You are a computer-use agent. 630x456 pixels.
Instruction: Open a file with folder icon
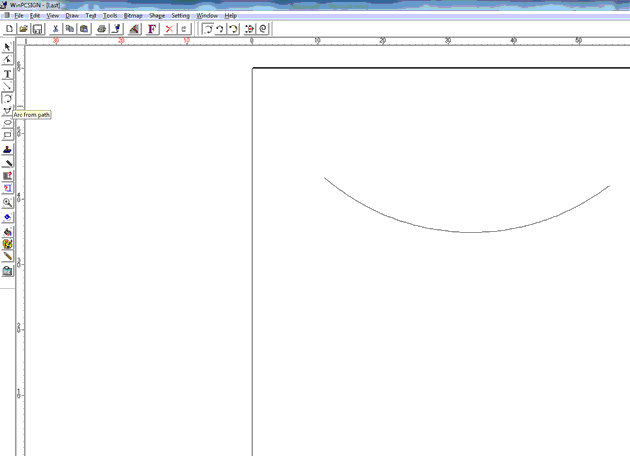point(23,29)
